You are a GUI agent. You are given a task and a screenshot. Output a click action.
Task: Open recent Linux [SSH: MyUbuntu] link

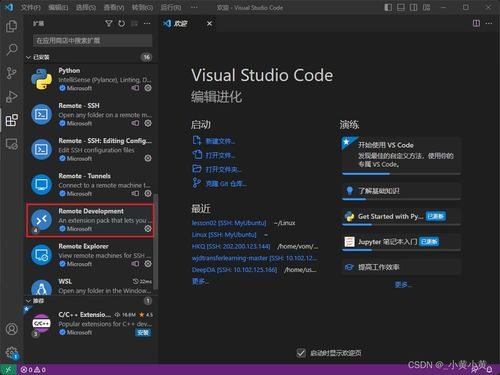(x=224, y=235)
